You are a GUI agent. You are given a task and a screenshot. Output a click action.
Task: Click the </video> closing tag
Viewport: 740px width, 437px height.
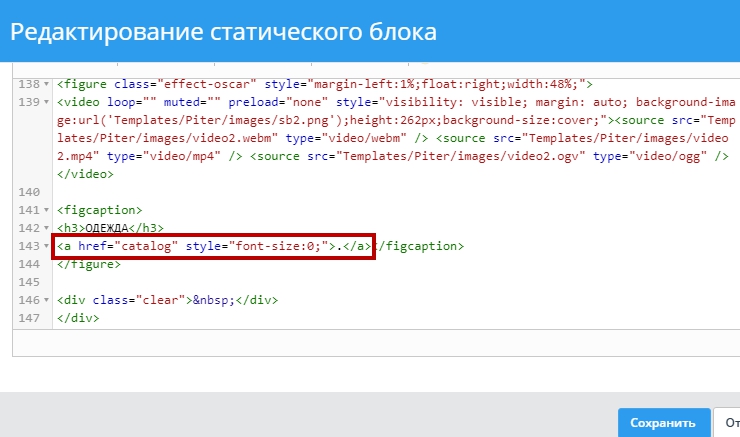click(85, 174)
